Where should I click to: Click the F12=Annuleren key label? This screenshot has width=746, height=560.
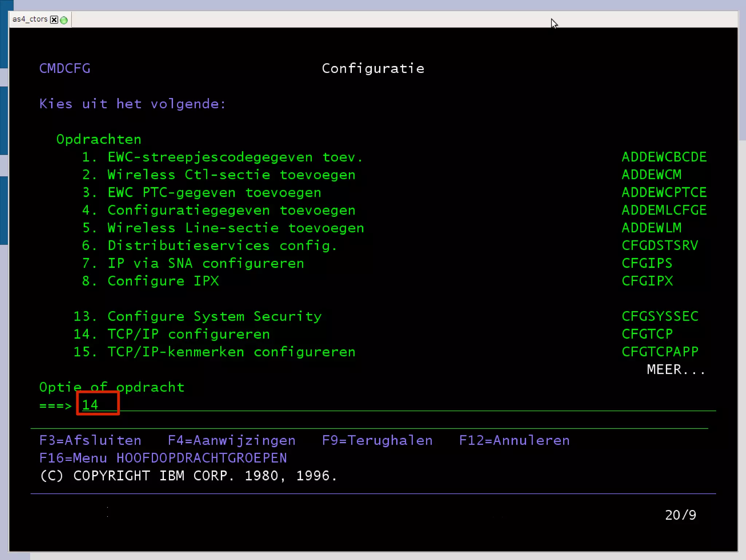[514, 440]
